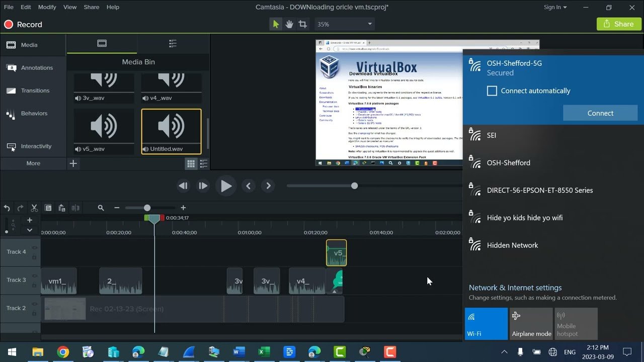
Task: Expand the Sign In dropdown
Action: [555, 7]
